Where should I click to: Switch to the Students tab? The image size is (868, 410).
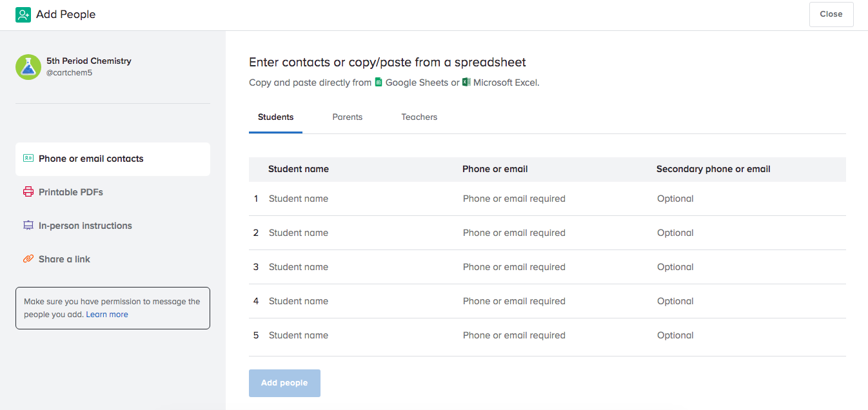[275, 117]
